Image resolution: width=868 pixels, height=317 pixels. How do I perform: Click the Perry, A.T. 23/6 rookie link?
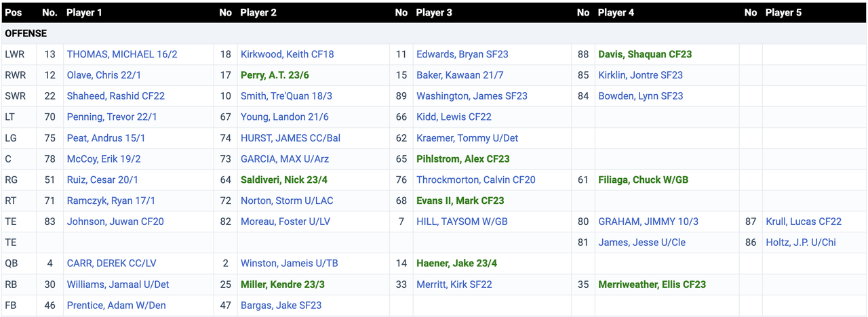(275, 75)
